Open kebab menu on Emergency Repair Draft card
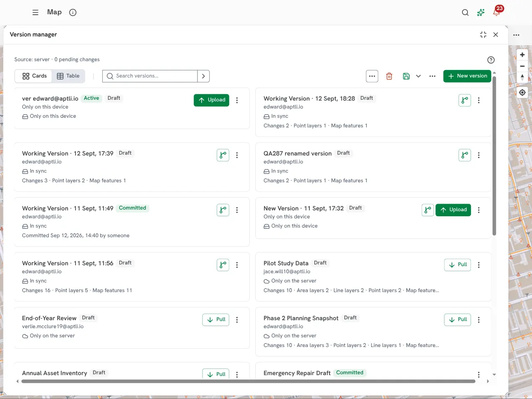This screenshot has height=399, width=532. tap(479, 375)
